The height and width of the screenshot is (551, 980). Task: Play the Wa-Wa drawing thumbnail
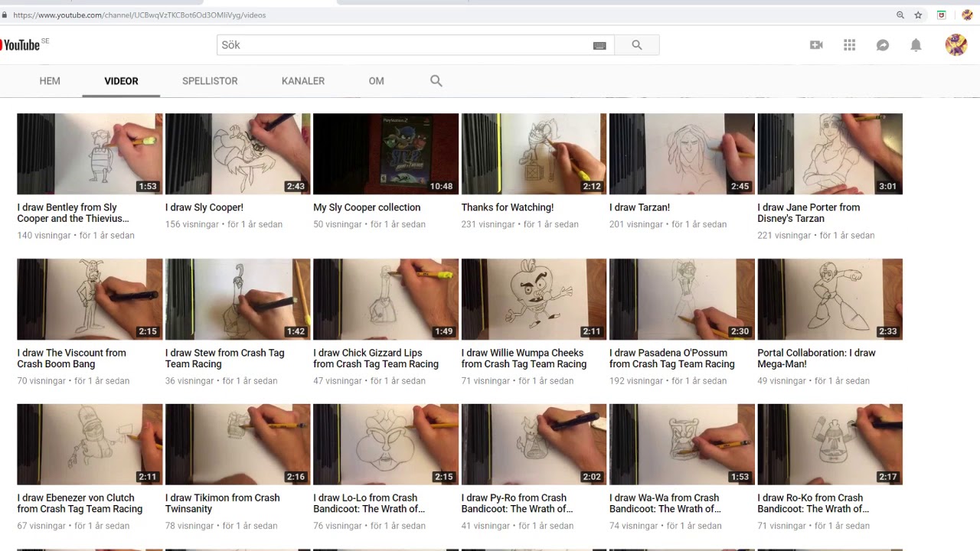(682, 445)
